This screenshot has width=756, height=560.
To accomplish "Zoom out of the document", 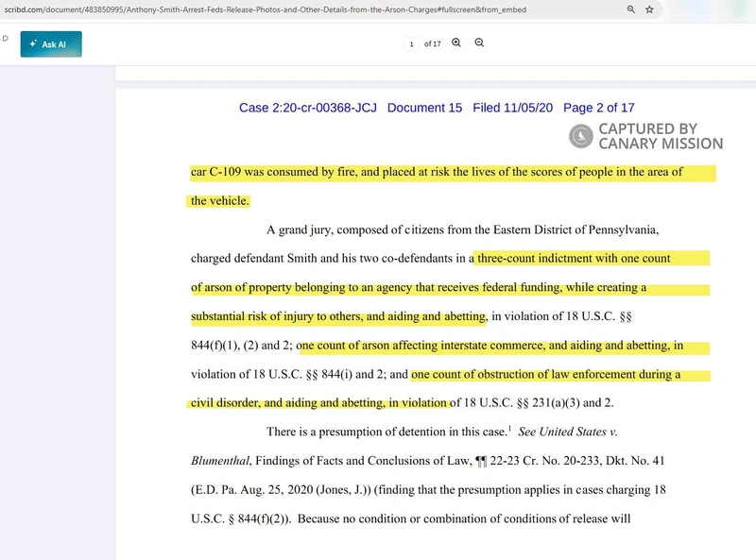I will [479, 43].
